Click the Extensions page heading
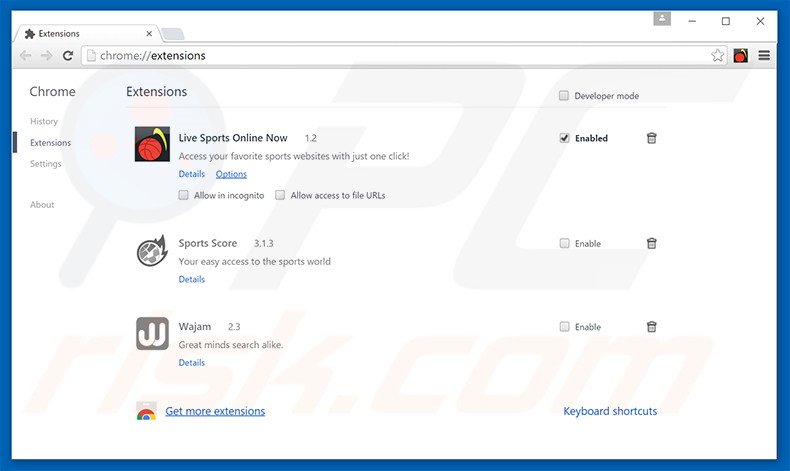The width and height of the screenshot is (790, 471). 156,92
